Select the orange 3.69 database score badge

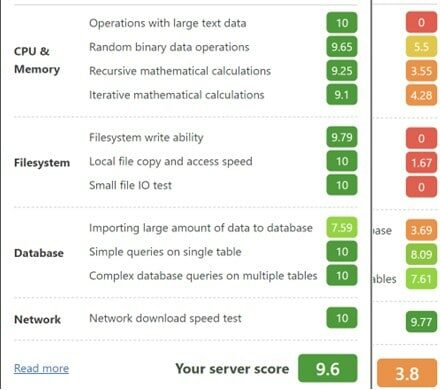[x=421, y=230]
